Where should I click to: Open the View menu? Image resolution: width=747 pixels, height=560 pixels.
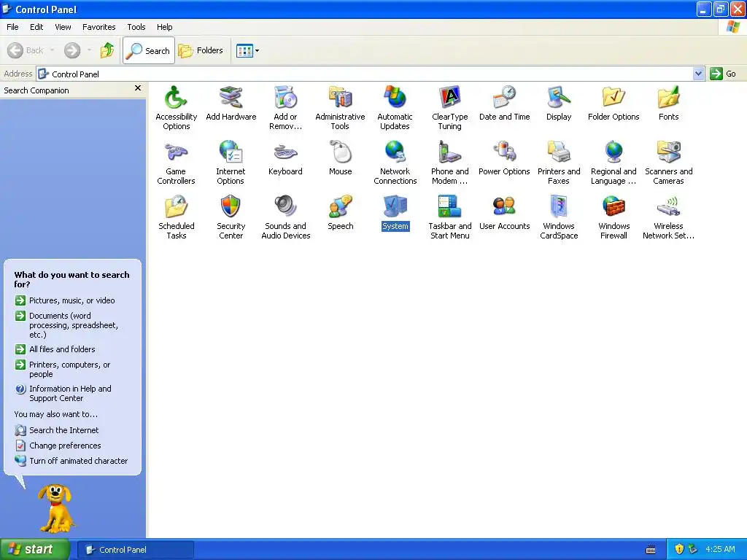(63, 27)
